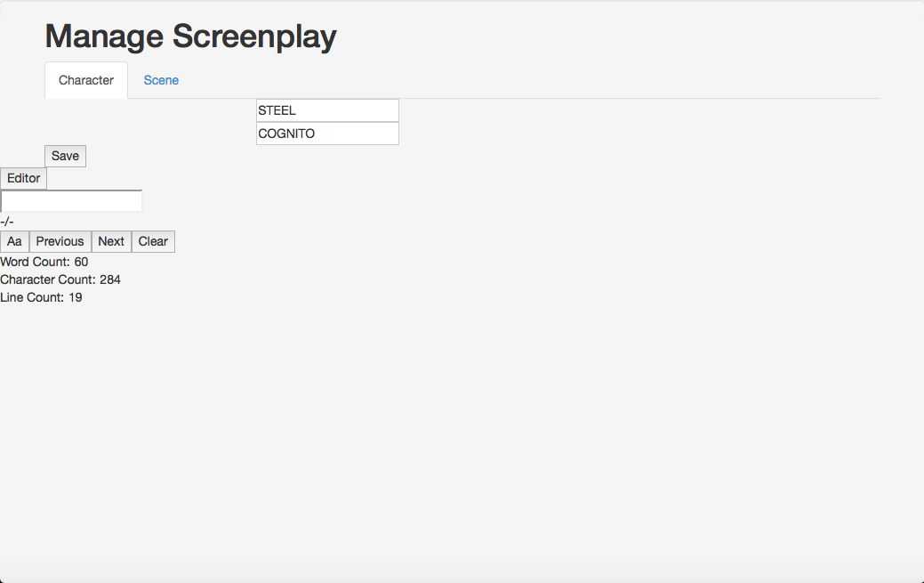Click the -/- match counter text
Image resolution: width=924 pixels, height=583 pixels.
click(7, 222)
